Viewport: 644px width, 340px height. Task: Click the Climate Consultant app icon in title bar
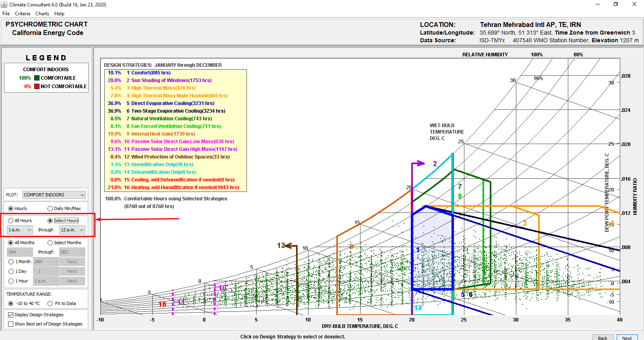tap(4, 4)
